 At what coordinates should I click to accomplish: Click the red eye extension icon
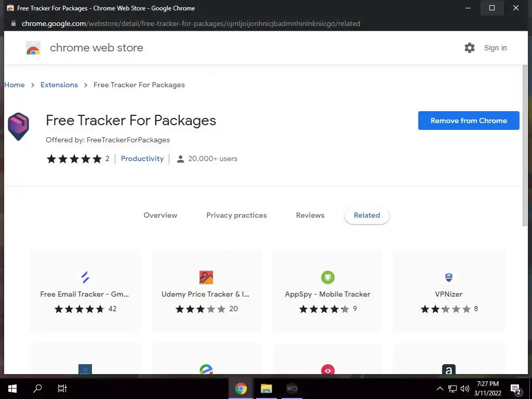[328, 370]
